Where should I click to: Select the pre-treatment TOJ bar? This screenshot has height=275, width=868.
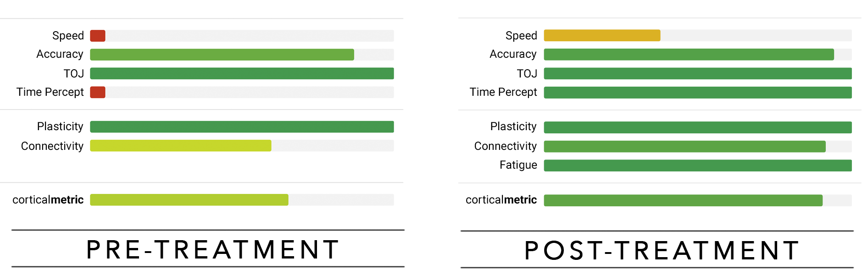(242, 73)
